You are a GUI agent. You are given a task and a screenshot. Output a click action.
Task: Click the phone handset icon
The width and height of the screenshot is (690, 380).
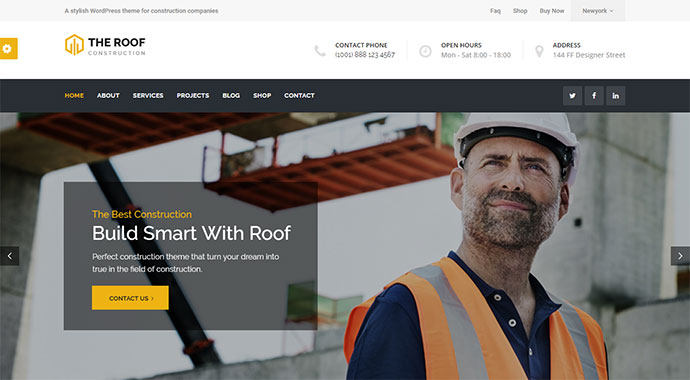coord(320,51)
